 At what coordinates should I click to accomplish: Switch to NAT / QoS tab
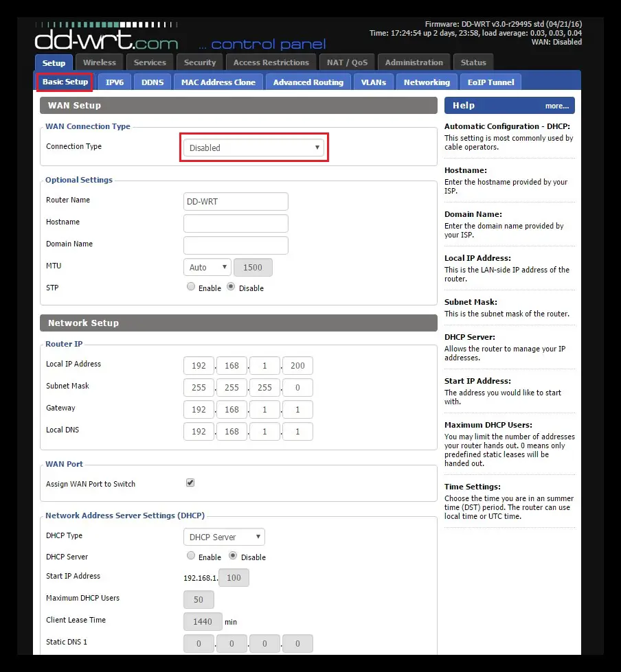[348, 62]
